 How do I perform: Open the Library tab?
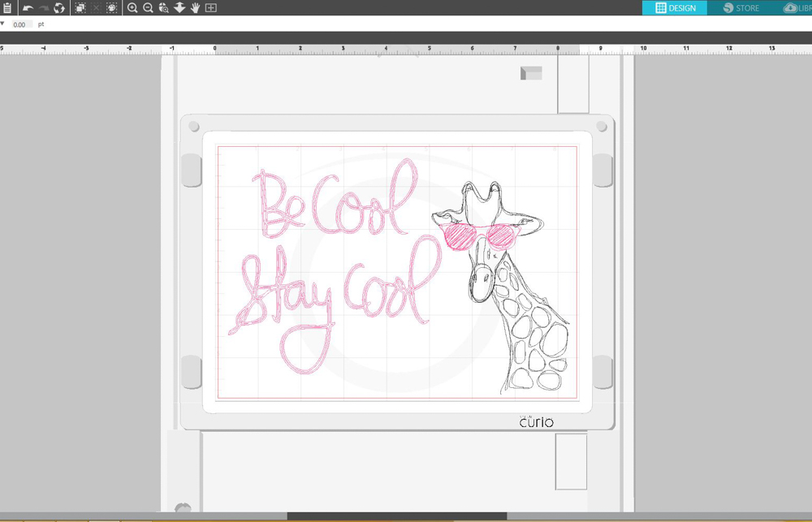coord(796,8)
